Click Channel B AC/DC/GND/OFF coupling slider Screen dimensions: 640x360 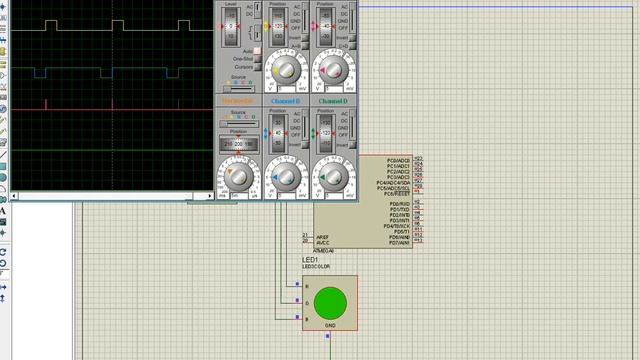click(305, 124)
